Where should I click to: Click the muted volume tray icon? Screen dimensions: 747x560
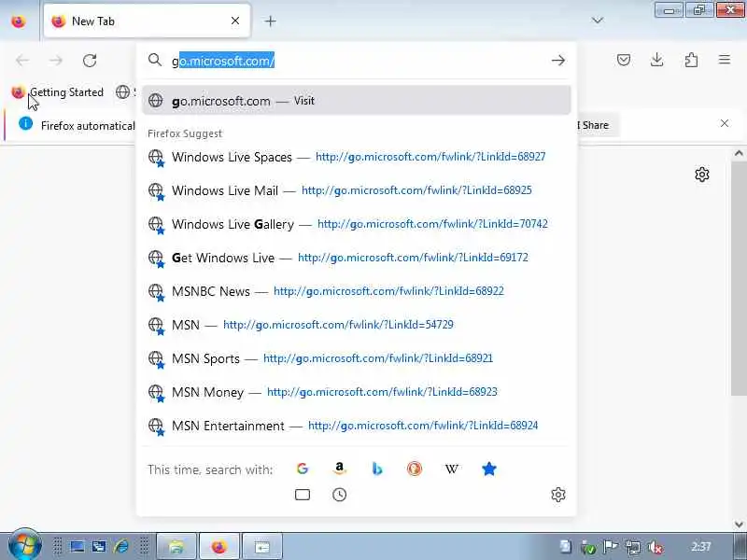(x=656, y=547)
